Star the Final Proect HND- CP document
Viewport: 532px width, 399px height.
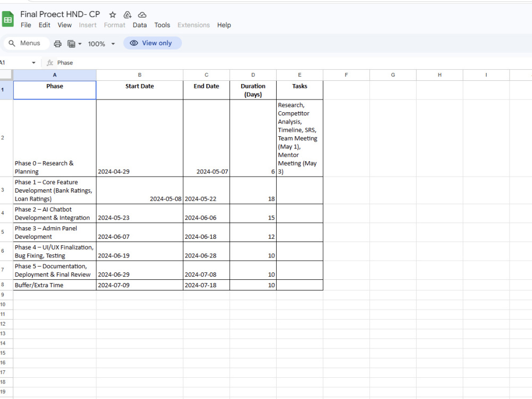[x=113, y=14]
